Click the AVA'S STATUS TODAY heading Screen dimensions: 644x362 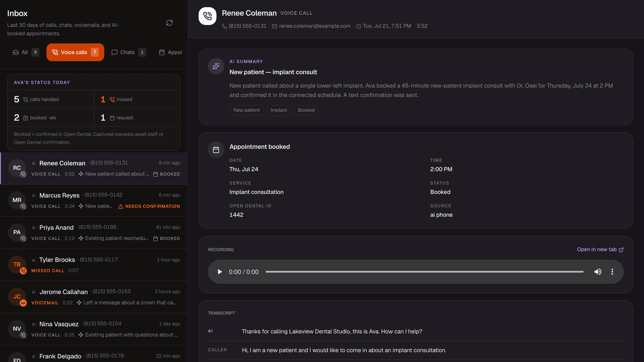[42, 82]
